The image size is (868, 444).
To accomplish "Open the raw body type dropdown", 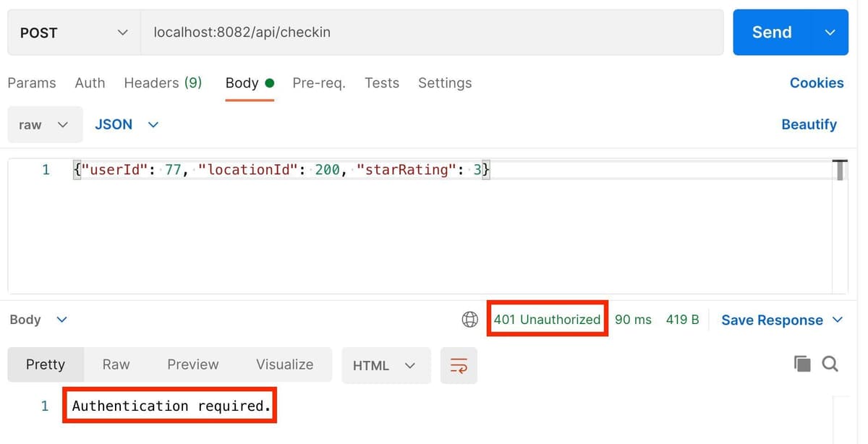I will pos(44,124).
